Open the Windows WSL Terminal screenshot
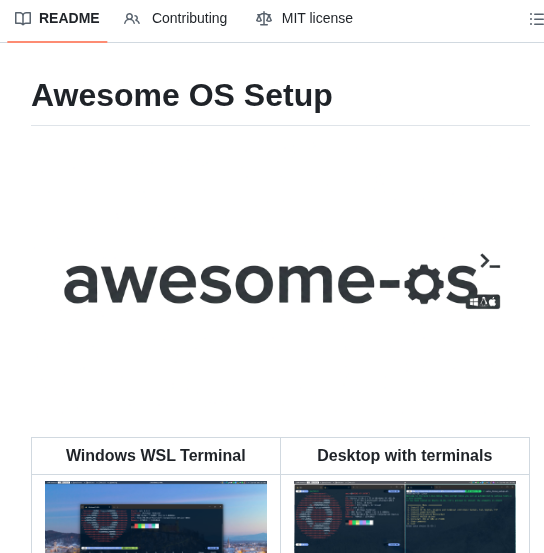The image size is (544, 553). [156, 517]
